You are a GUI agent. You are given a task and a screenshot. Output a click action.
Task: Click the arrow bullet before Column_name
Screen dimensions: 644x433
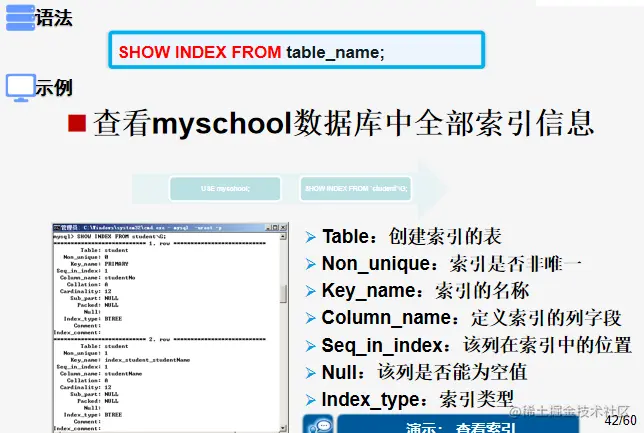pyautogui.click(x=310, y=318)
